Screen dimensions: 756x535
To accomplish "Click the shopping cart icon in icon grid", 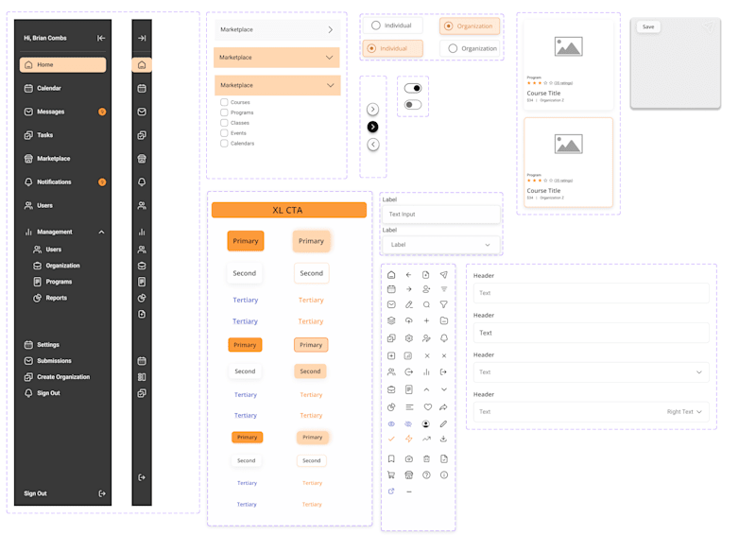I will click(x=391, y=475).
